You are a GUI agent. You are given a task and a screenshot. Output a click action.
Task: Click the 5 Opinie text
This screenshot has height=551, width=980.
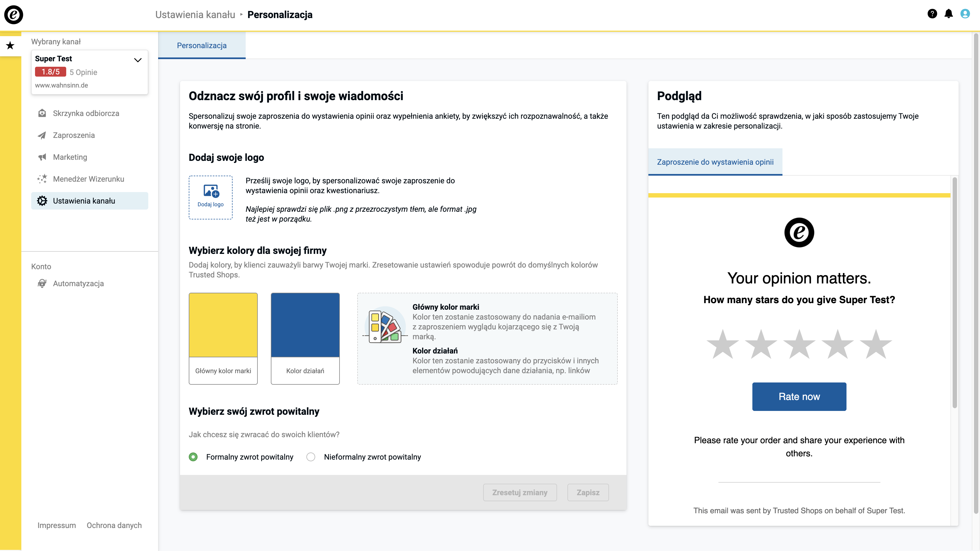coord(83,72)
